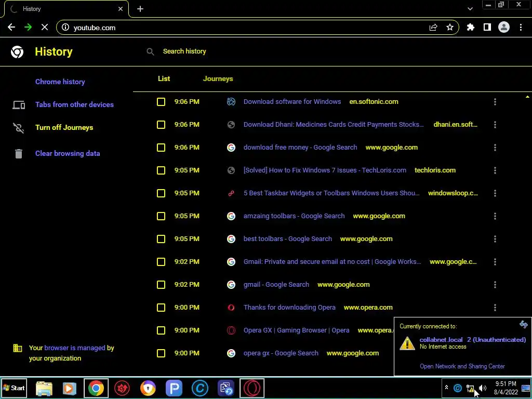Open the Opera browser taskbar icon
The height and width of the screenshot is (399, 532).
[252, 388]
